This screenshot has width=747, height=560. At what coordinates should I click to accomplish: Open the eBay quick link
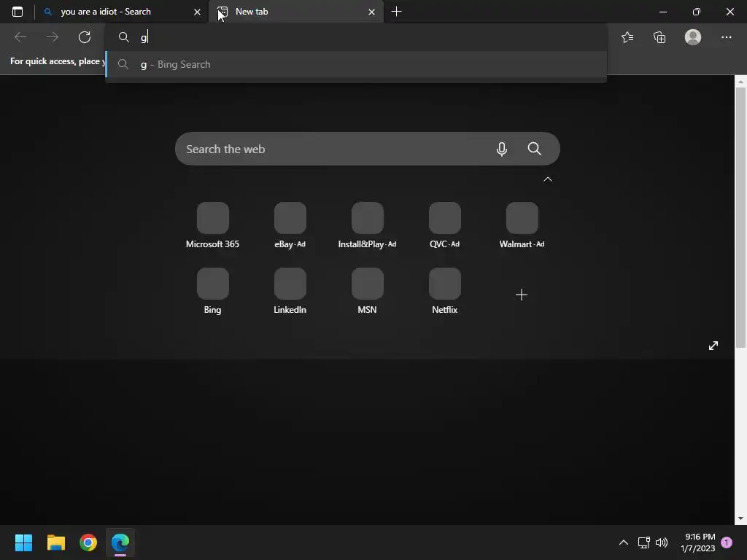tap(290, 225)
